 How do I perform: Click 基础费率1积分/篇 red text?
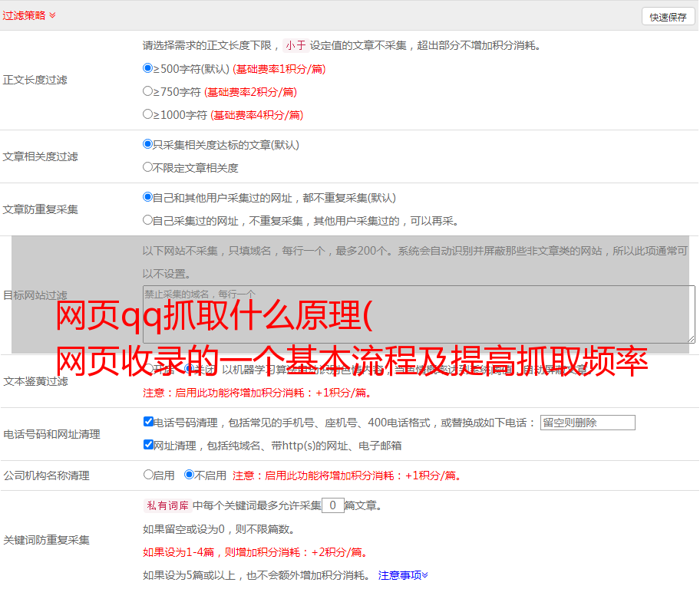pos(279,69)
